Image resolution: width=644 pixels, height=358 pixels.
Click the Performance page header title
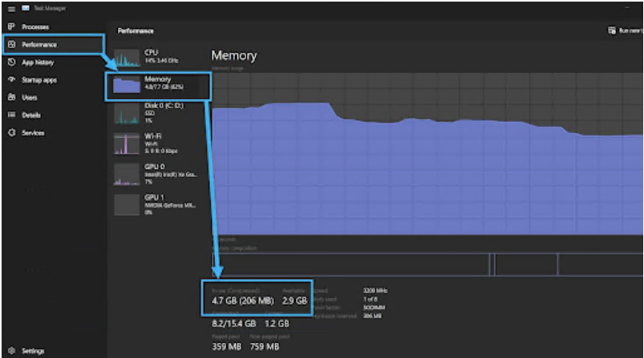pos(136,30)
